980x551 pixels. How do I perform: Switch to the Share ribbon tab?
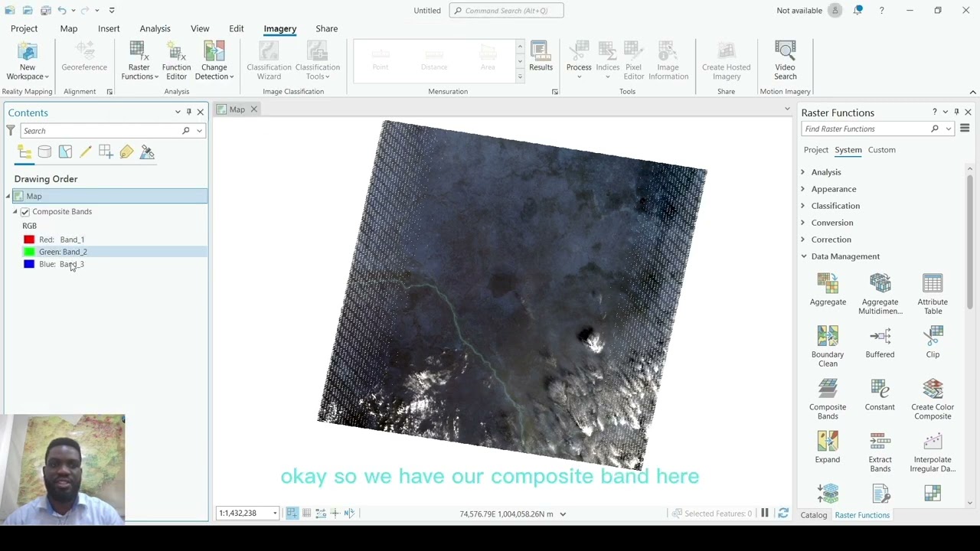pyautogui.click(x=327, y=28)
